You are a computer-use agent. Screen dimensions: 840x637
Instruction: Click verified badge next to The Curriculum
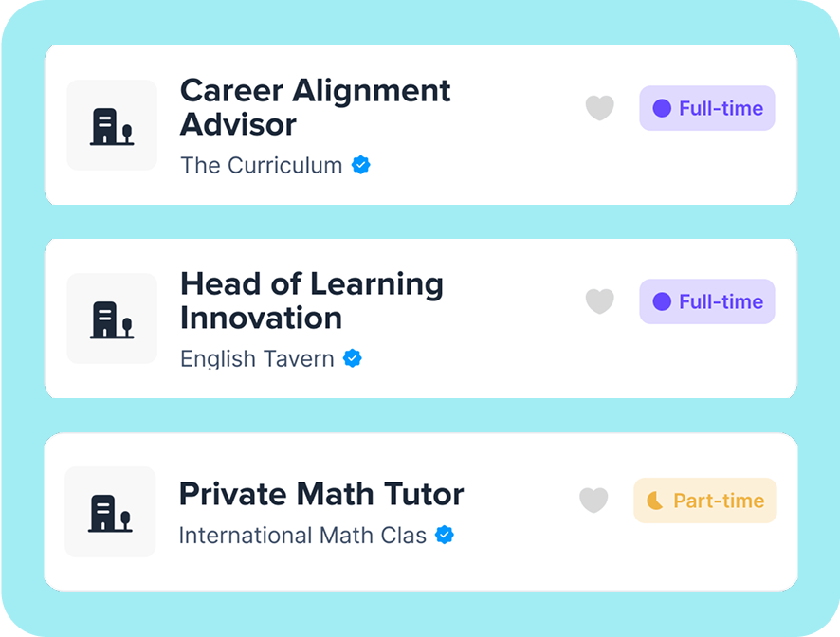(361, 165)
